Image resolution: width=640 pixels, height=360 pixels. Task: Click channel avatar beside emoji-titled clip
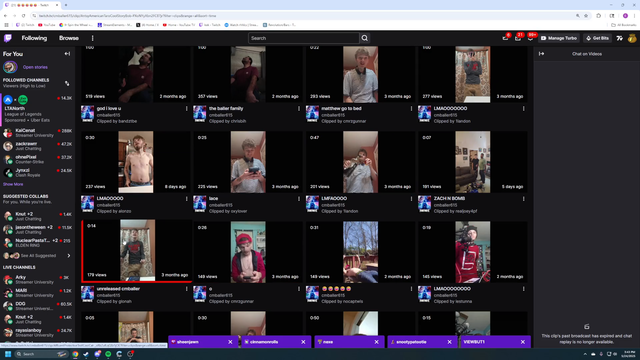(x=312, y=294)
